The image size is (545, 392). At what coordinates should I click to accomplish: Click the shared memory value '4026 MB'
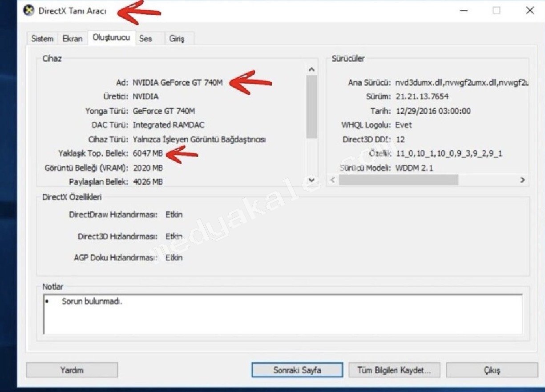click(148, 182)
